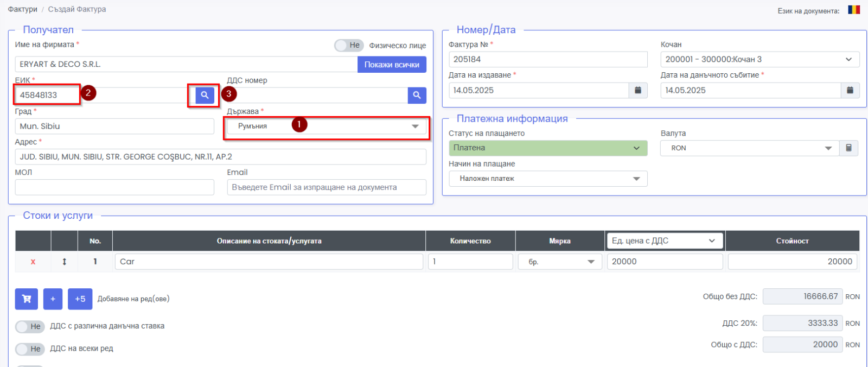This screenshot has height=367, width=868.
Task: Click the calculator icon beside Валута
Action: pyautogui.click(x=849, y=148)
